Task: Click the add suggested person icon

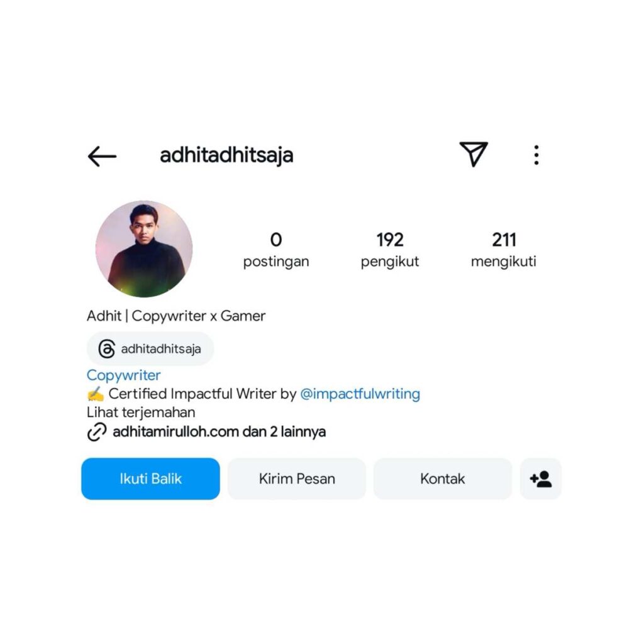Action: point(540,479)
